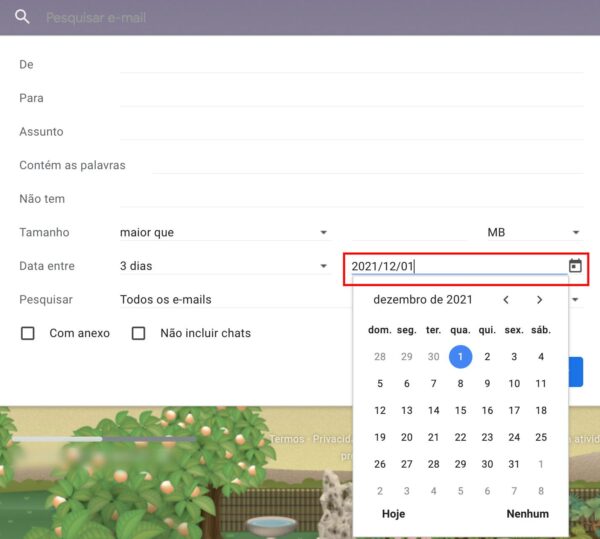Go to previous month in the calendar
This screenshot has width=600, height=539.
[x=506, y=300]
